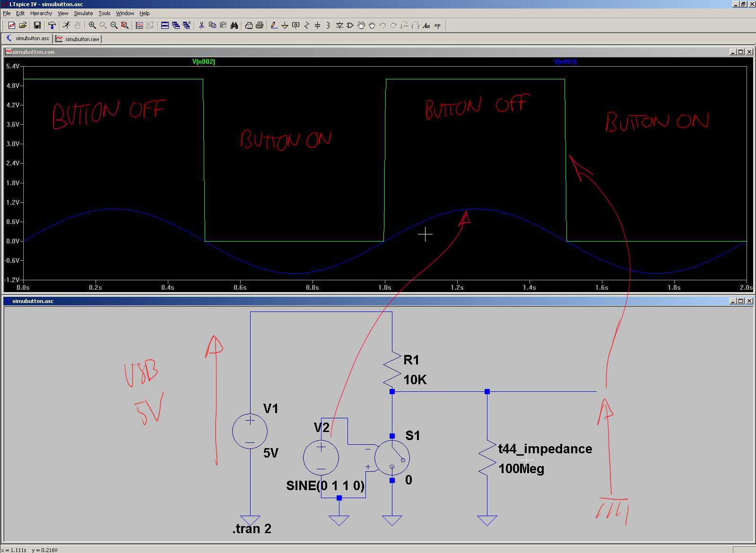
Task: Maximize the simubutton.raw waveform pane
Action: click(x=741, y=52)
